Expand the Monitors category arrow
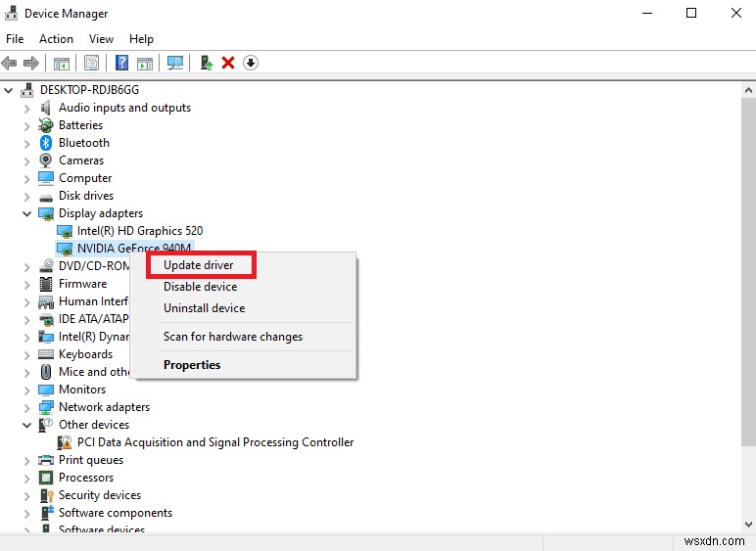This screenshot has width=756, height=551. click(x=27, y=390)
